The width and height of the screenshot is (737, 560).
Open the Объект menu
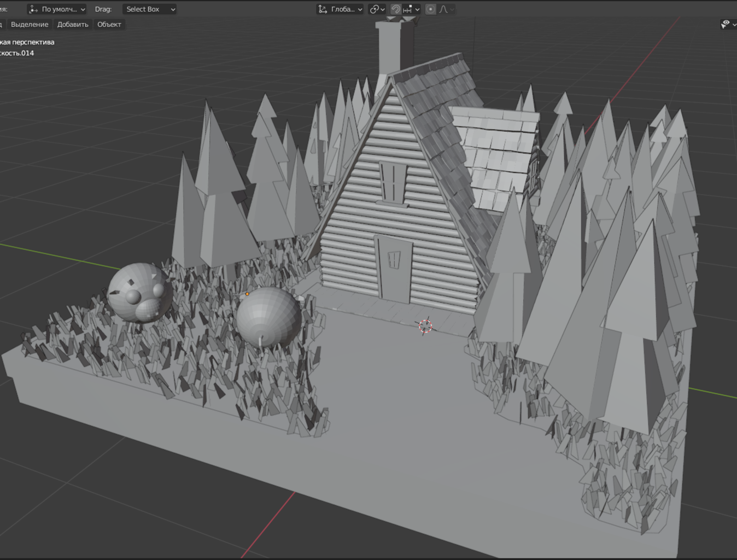109,25
